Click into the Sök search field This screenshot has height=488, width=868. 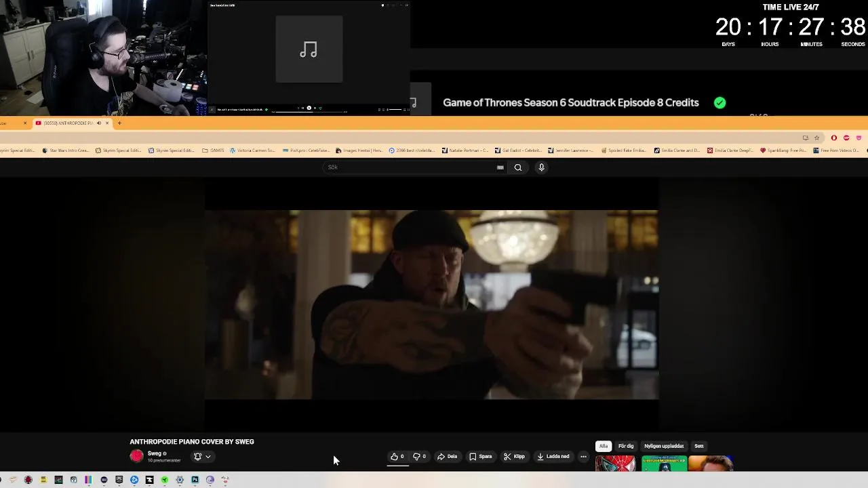click(x=414, y=167)
